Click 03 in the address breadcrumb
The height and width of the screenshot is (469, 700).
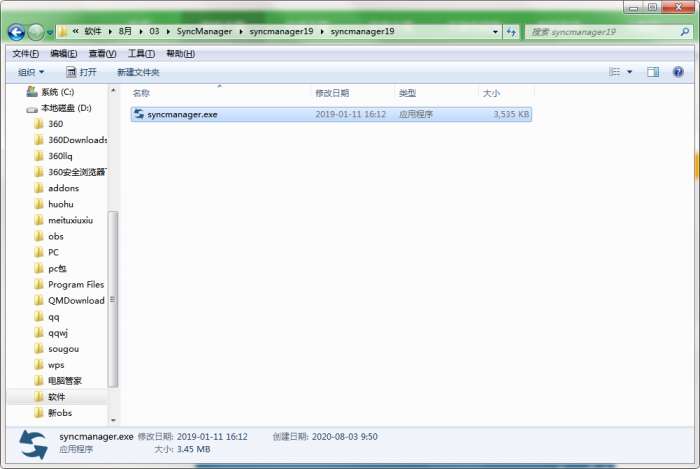(x=154, y=31)
